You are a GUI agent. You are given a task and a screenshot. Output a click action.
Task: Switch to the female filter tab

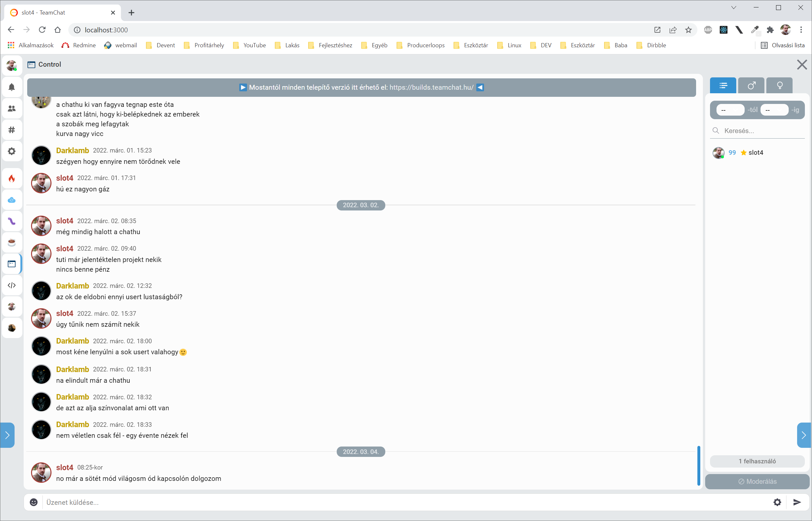pyautogui.click(x=780, y=85)
